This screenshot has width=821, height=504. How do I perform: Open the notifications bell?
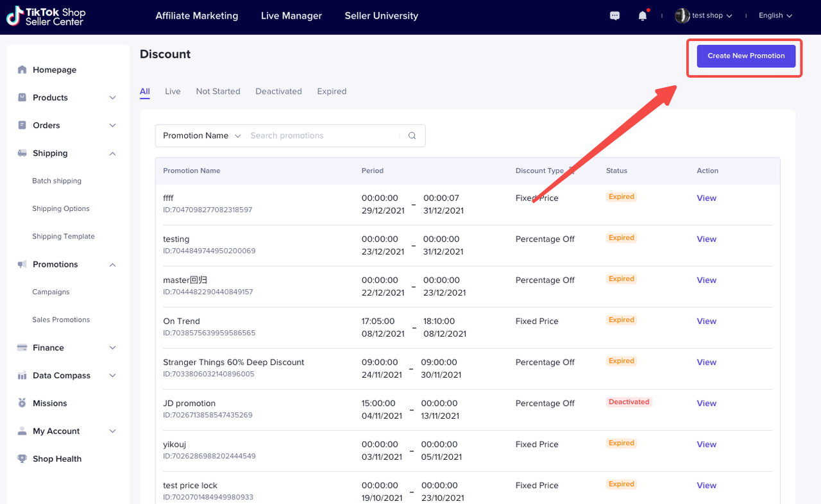pyautogui.click(x=643, y=16)
